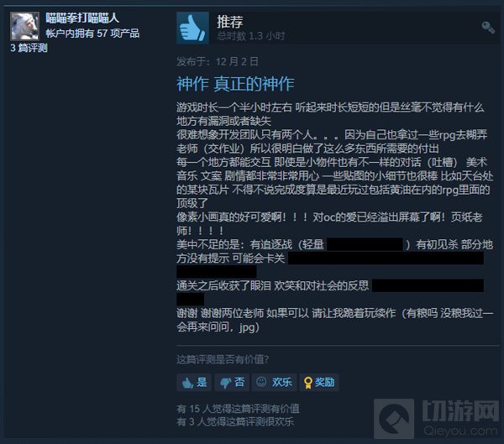Mark review as 欢乐 with smiley

[274, 383]
